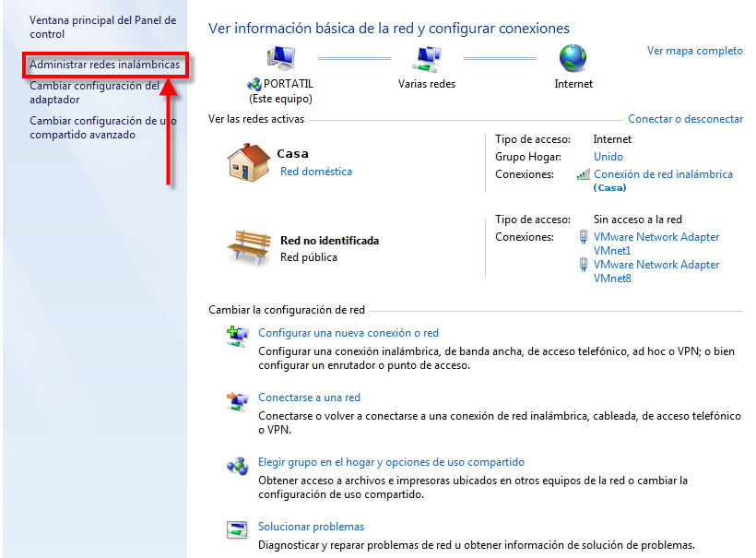Click the wireless signal bars icon
Viewport: 756px width, 558px height.
tap(583, 174)
